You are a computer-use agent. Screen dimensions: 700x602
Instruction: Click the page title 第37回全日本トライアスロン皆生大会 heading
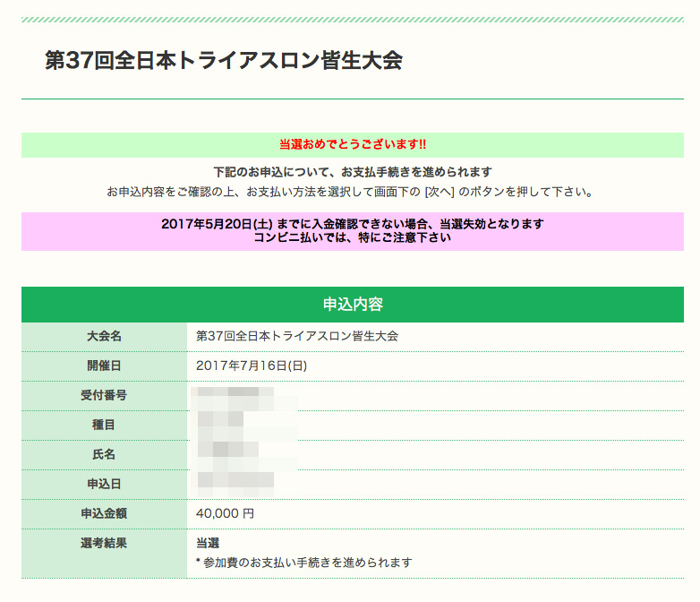point(224,60)
